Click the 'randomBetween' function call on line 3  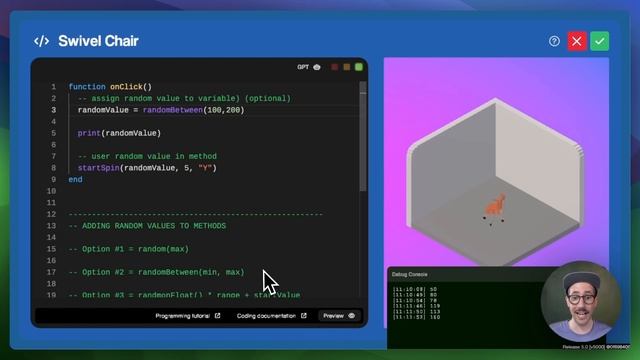pyautogui.click(x=173, y=110)
